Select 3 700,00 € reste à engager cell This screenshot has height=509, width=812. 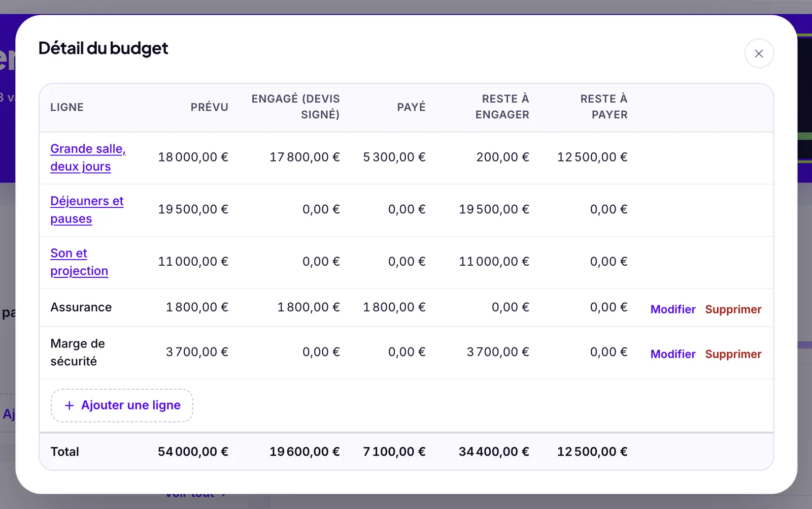[498, 352]
